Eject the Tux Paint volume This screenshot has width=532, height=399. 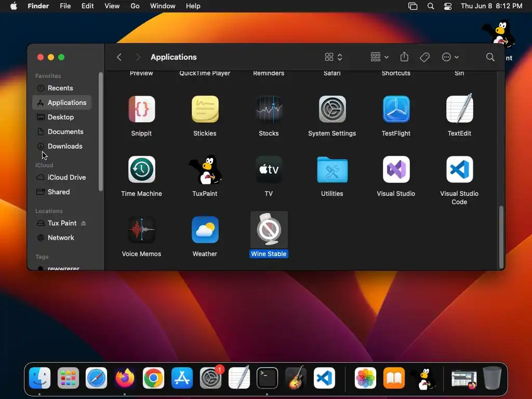click(x=84, y=223)
